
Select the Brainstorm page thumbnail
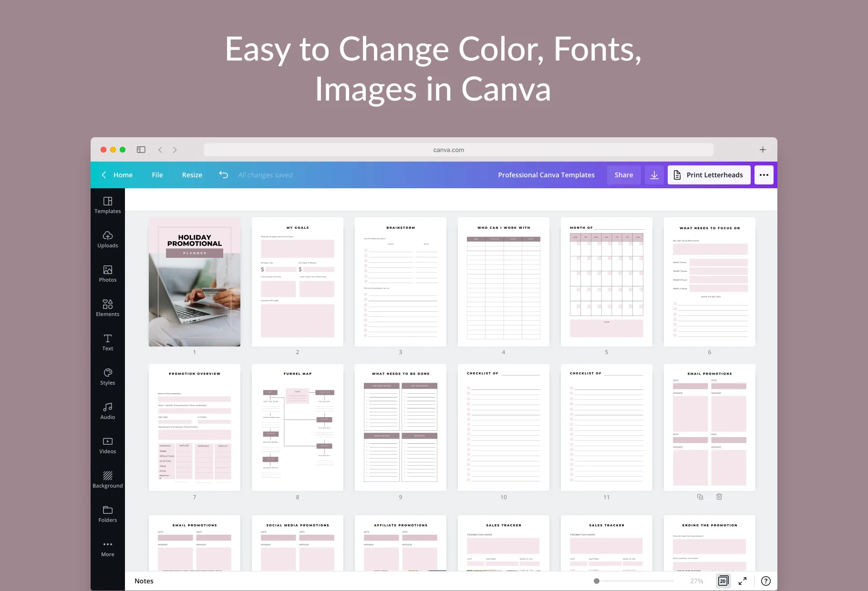tap(401, 282)
